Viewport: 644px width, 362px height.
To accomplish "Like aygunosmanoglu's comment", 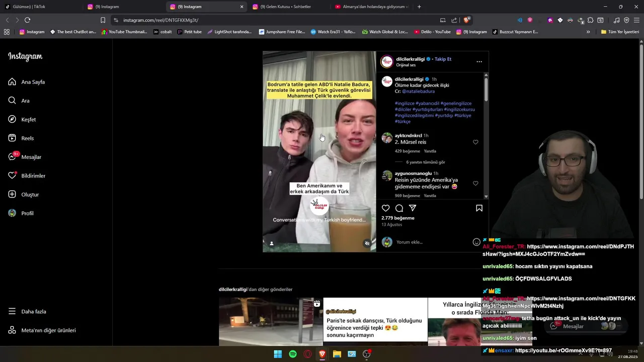I will pos(475,184).
